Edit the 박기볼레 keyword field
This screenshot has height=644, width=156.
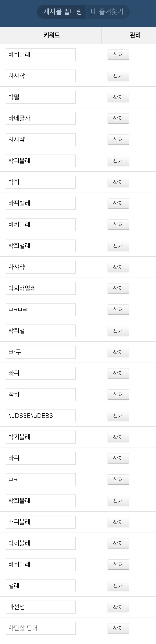[x=41, y=437]
